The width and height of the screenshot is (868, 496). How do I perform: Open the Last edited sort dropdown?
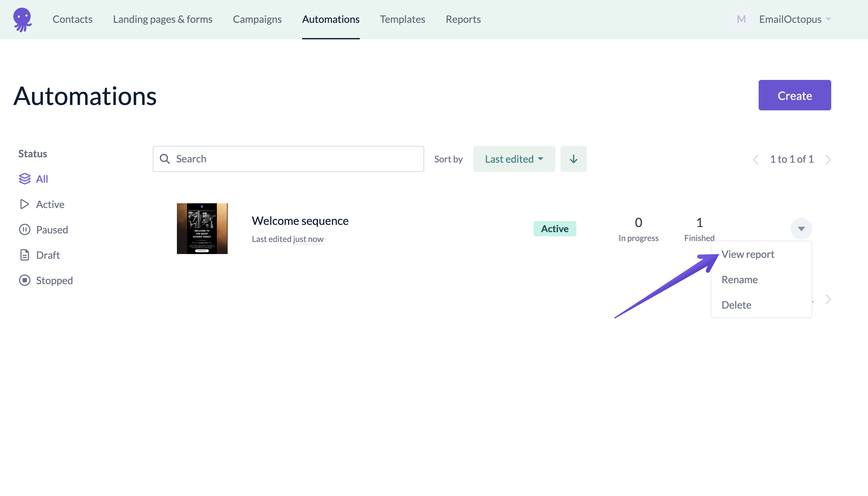[514, 159]
